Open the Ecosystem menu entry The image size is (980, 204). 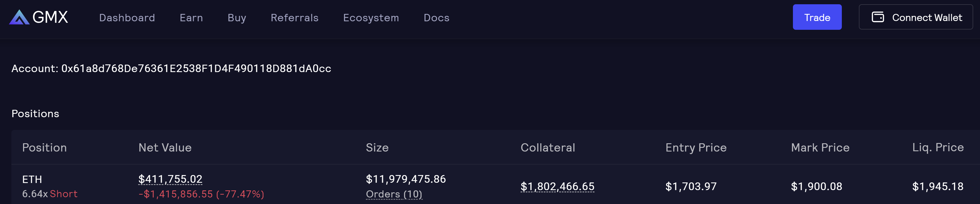coord(371,18)
